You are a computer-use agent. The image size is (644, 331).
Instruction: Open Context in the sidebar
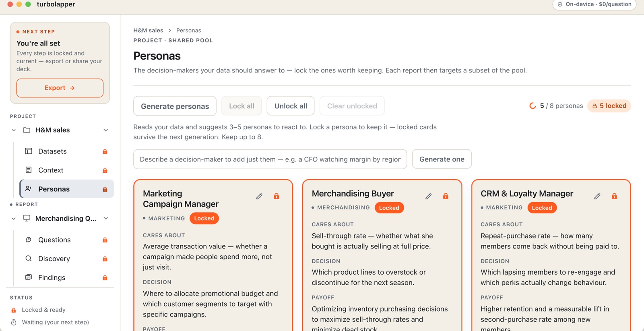66,170
